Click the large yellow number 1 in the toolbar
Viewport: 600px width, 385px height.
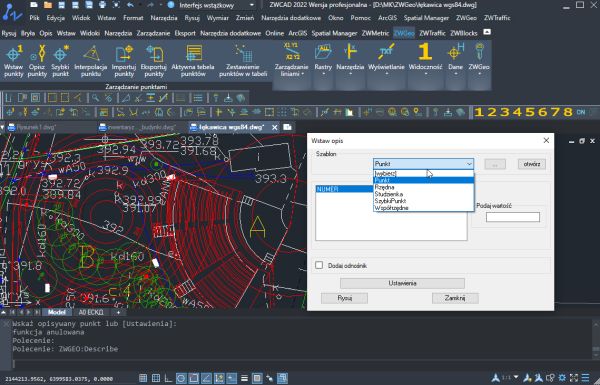479,112
